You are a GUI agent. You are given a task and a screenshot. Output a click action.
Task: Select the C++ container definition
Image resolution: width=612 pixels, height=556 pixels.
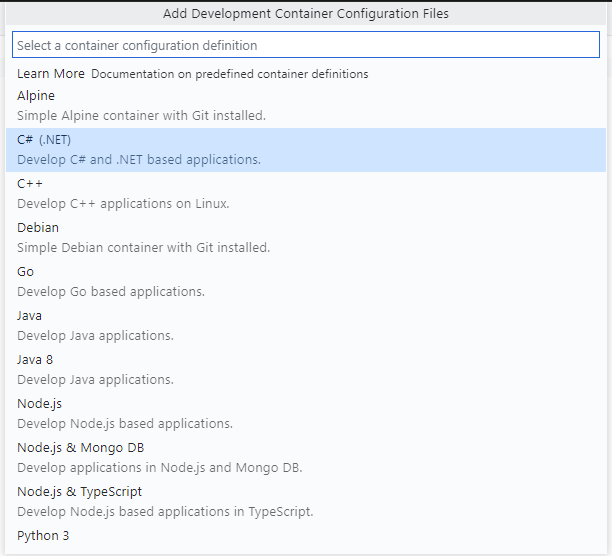tap(306, 194)
